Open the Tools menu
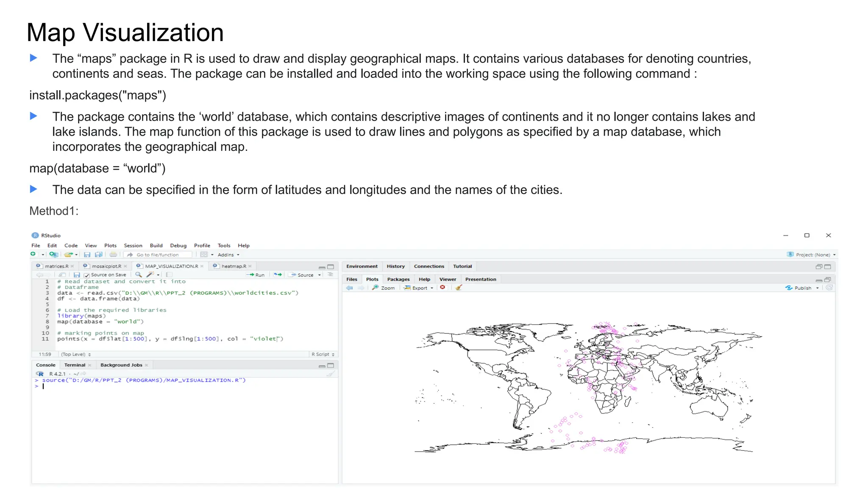Viewport: 868px width, 488px height. (224, 245)
